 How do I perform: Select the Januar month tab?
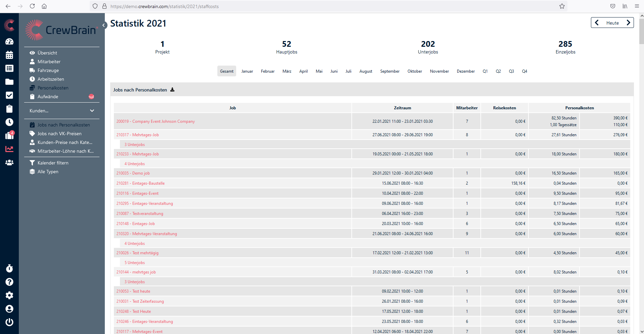[247, 71]
